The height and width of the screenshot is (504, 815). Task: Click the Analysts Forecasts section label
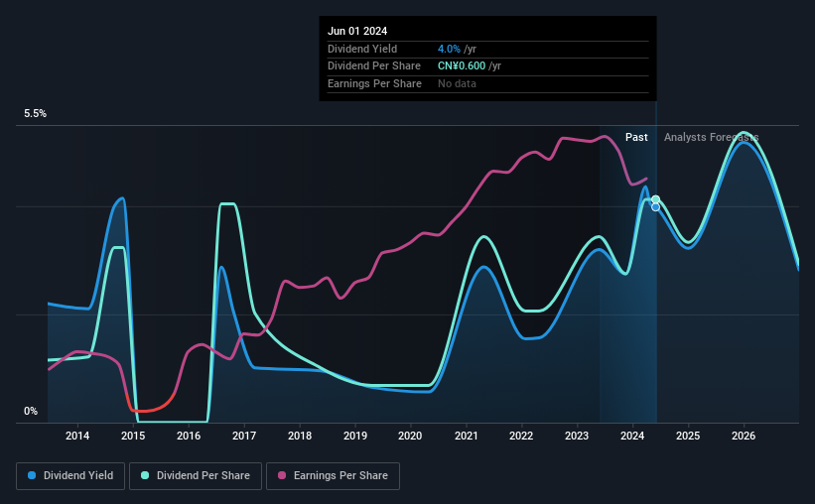point(712,137)
